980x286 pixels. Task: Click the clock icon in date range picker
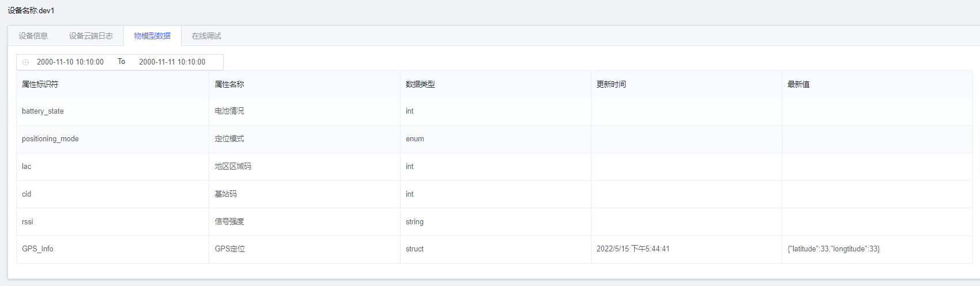[25, 62]
